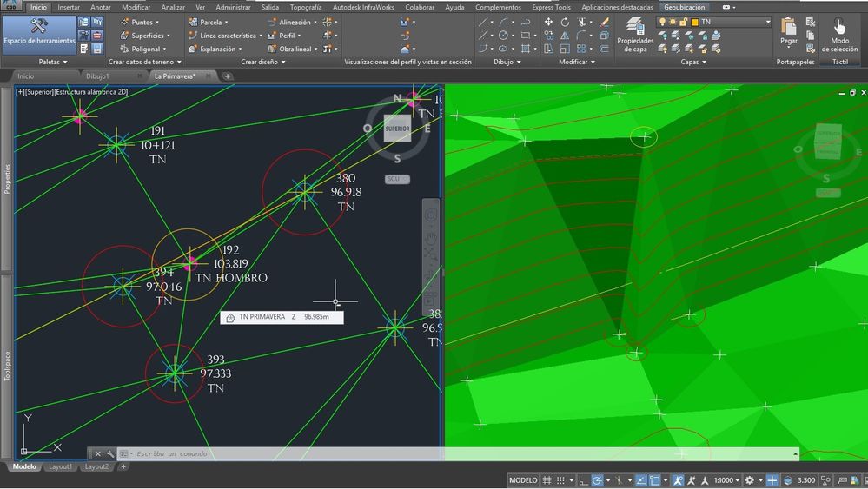Image resolution: width=868 pixels, height=489 pixels.
Task: Select the Rectangle tool in Dibujo
Action: pyautogui.click(x=526, y=36)
